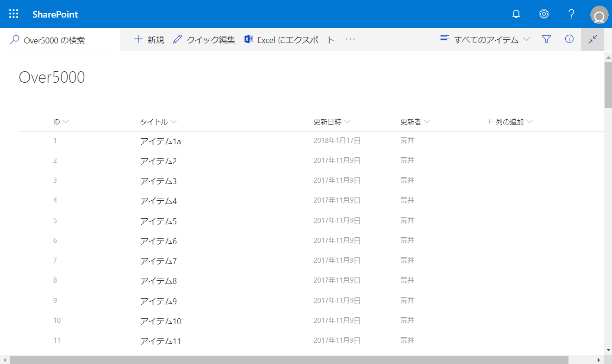Open the filter pane funnel icon
Screen dimensions: 612x364
pos(546,39)
